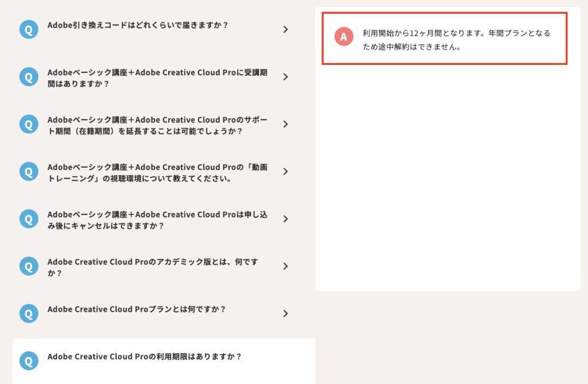Click the Q badge for the アカデミック版 question
This screenshot has height=384, width=588.
(x=29, y=266)
